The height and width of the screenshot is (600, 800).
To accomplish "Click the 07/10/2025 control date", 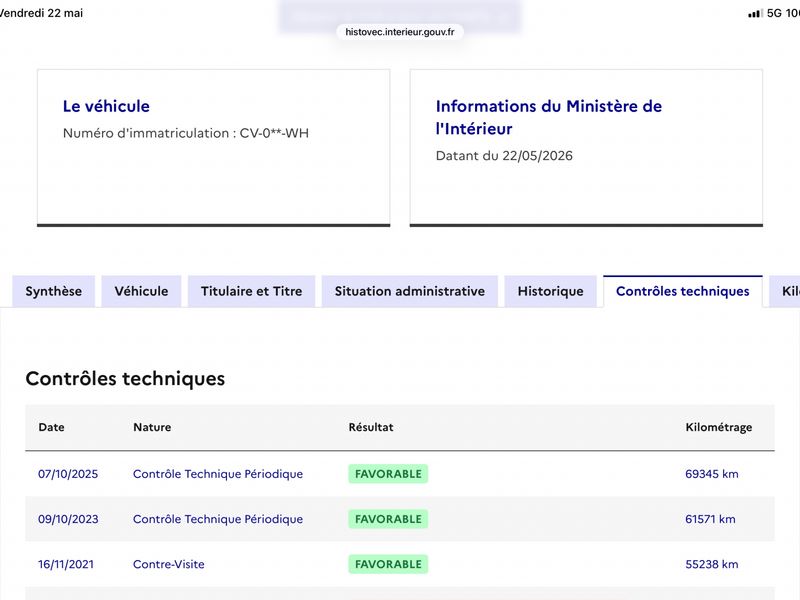I will [68, 474].
